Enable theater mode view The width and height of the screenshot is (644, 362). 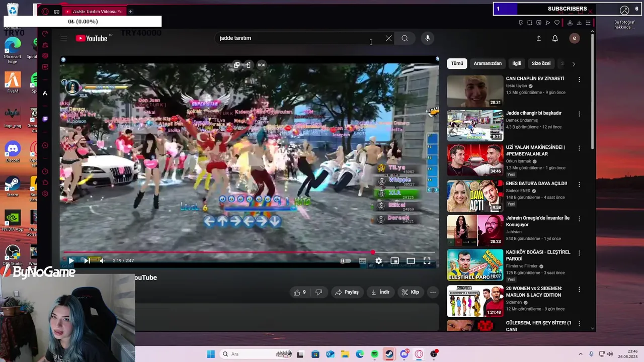click(x=411, y=260)
